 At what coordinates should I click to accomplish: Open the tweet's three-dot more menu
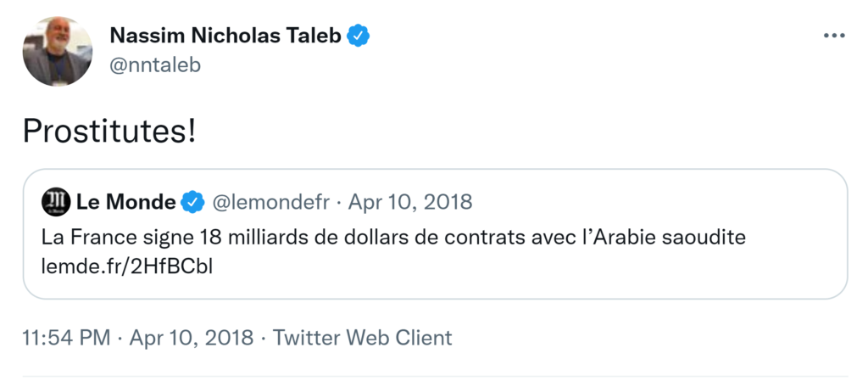[834, 36]
